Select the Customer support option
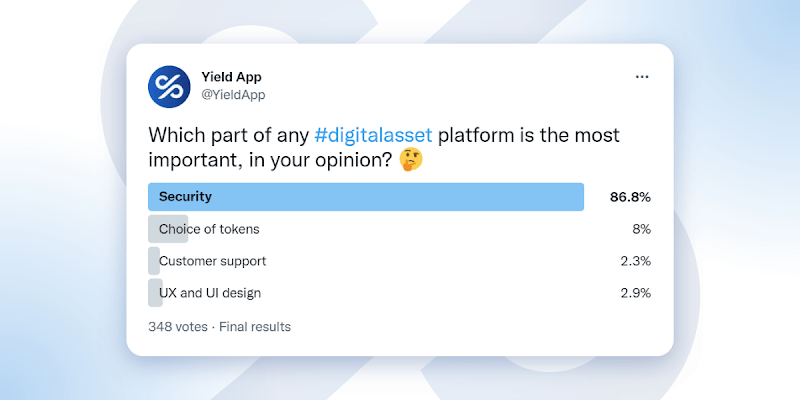Viewport: 800px width, 400px height. point(213,261)
